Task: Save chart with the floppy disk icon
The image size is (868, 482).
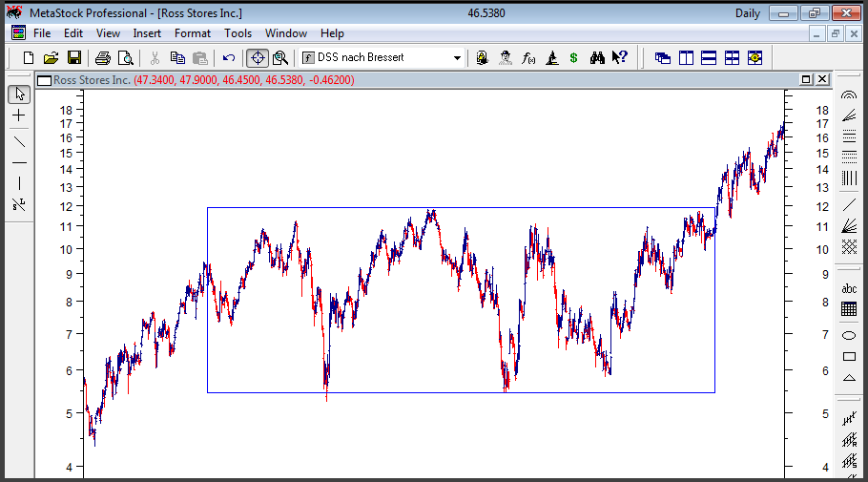Action: pyautogui.click(x=74, y=57)
